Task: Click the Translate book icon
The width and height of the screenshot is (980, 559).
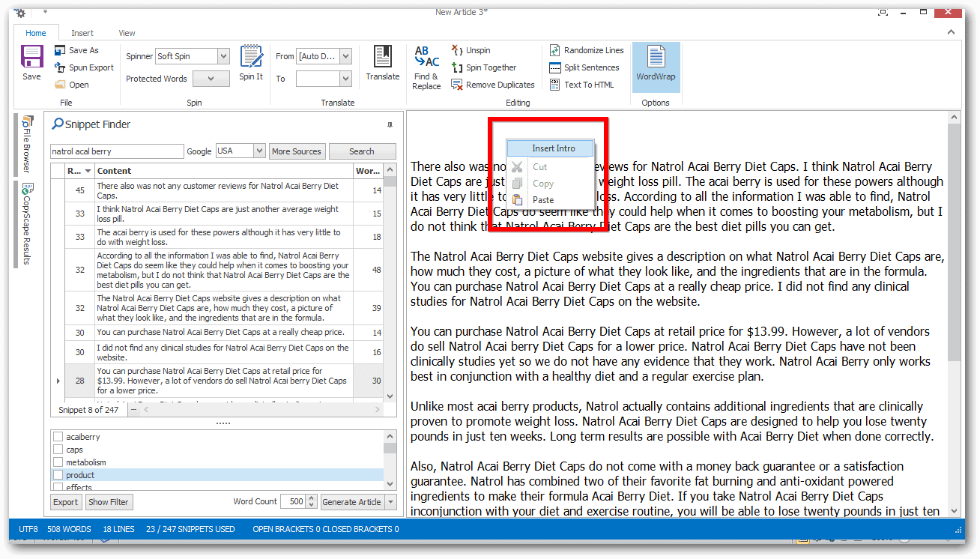Action: tap(383, 58)
